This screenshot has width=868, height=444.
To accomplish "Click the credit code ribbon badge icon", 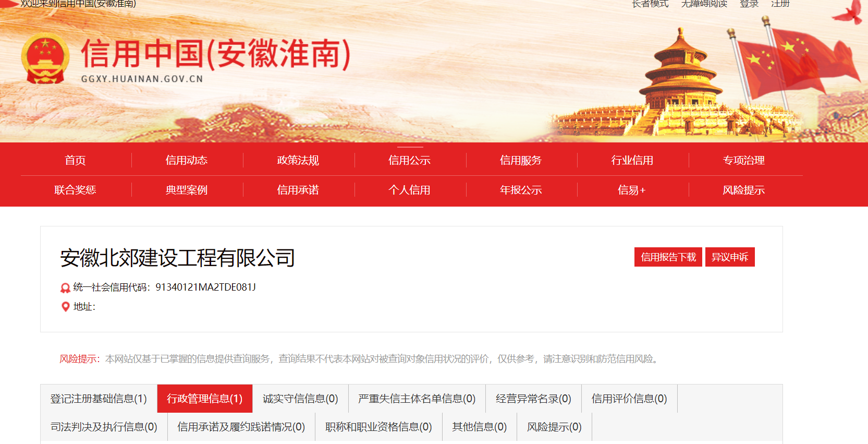I will [x=65, y=287].
